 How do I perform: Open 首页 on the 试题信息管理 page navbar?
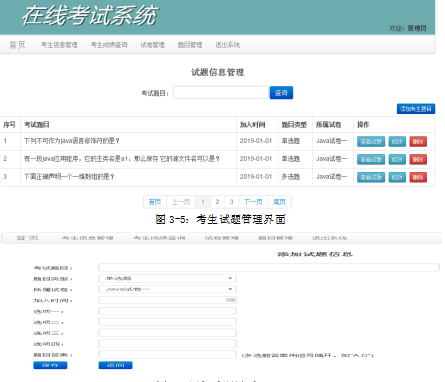(17, 45)
